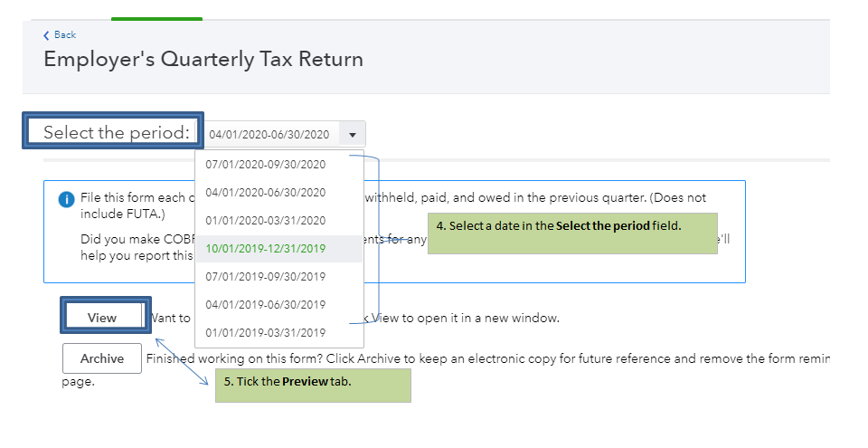Click the View button
The image size is (868, 448).
[x=102, y=318]
